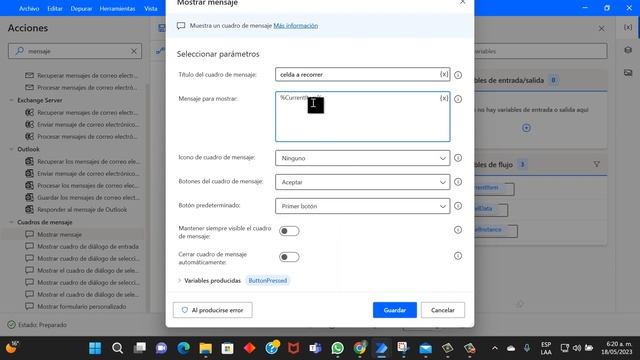This screenshot has width=640, height=360.
Task: Click the Cancelar button
Action: [443, 310]
